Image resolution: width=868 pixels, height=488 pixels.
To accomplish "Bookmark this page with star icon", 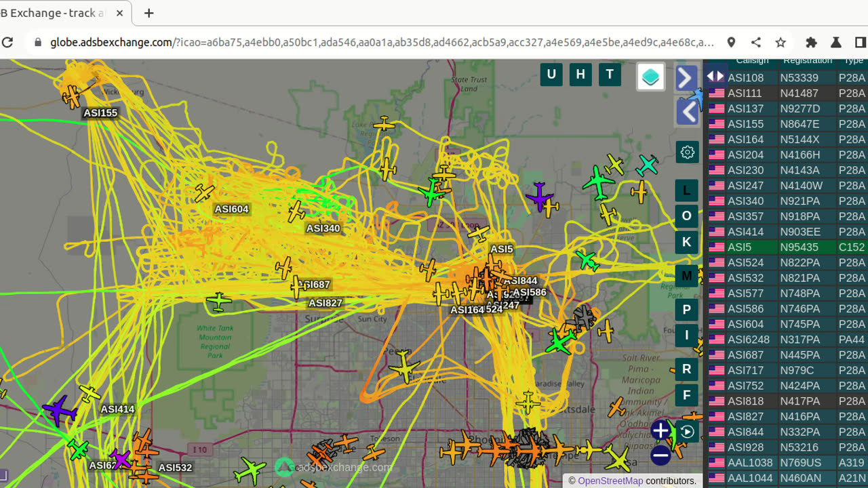I will (781, 42).
